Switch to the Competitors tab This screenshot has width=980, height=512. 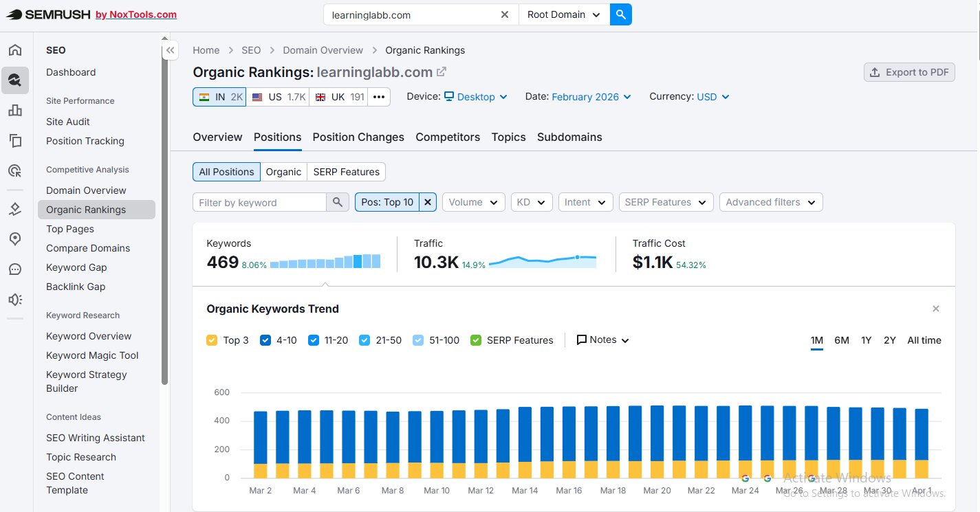point(448,137)
